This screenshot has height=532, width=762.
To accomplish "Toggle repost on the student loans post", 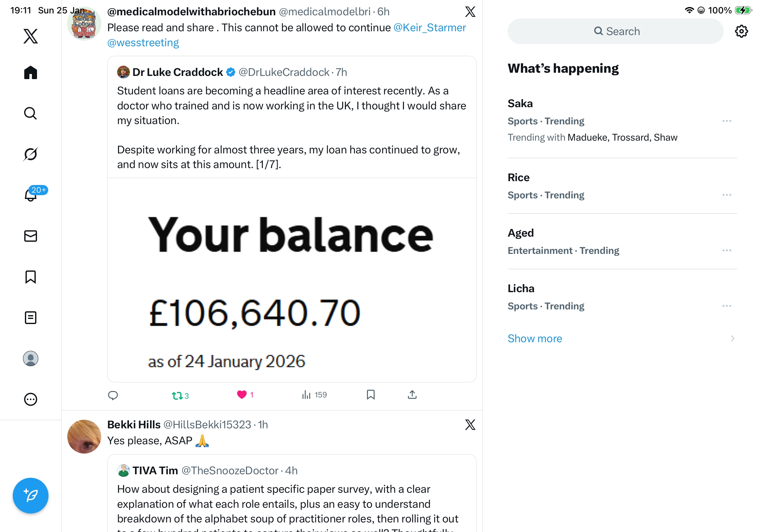I will [x=177, y=395].
